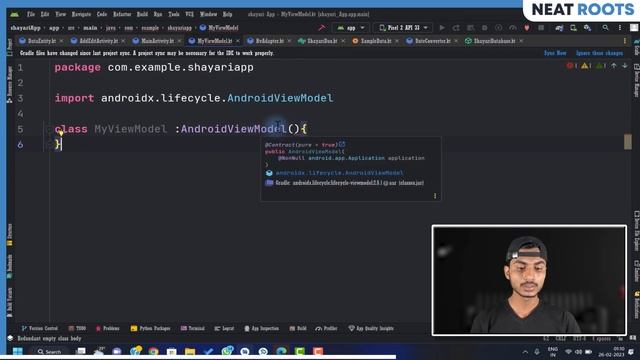Open the Version Control tool window
640x360 pixels.
point(40,328)
